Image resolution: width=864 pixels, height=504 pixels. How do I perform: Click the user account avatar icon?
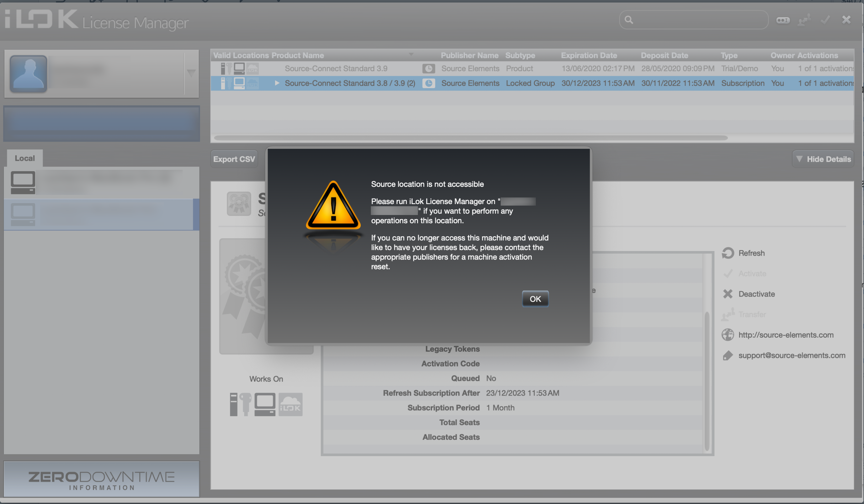(x=29, y=73)
